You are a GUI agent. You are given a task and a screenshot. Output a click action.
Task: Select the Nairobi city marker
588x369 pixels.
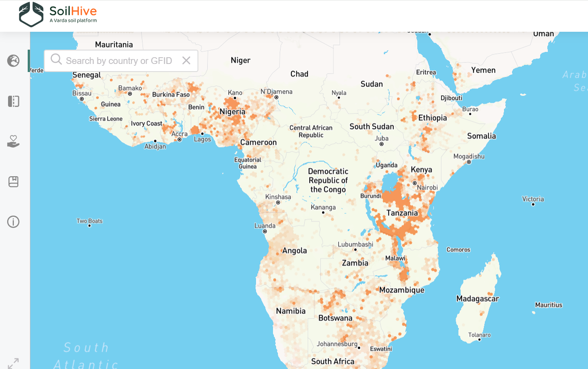point(415,183)
